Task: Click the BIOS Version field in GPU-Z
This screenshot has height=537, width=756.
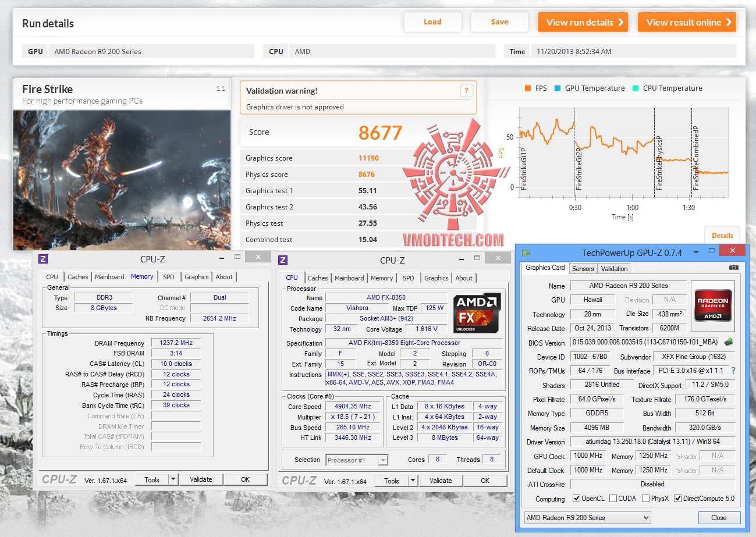Action: pos(645,343)
